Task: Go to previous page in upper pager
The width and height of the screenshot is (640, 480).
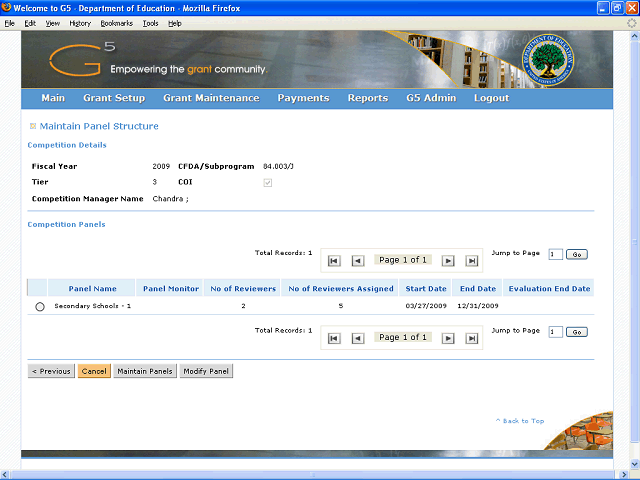Action: pyautogui.click(x=358, y=260)
